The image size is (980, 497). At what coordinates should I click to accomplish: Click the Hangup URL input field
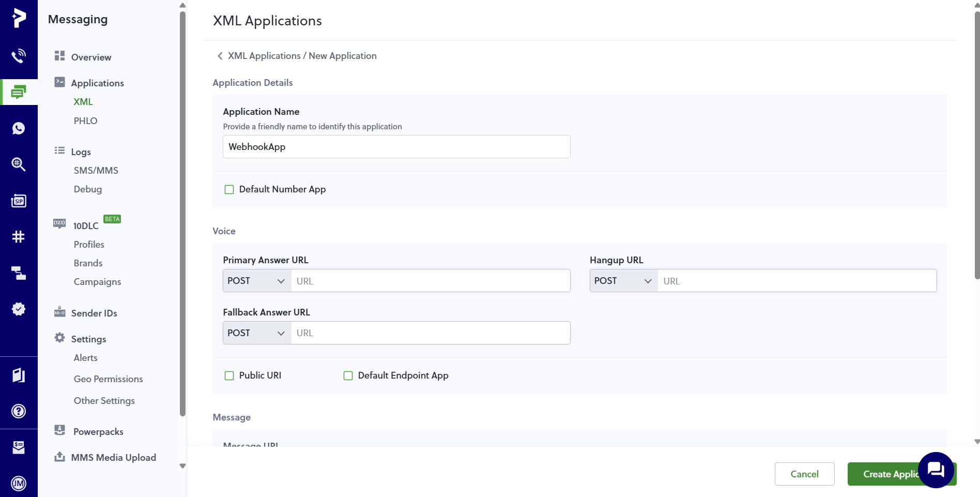tap(797, 281)
